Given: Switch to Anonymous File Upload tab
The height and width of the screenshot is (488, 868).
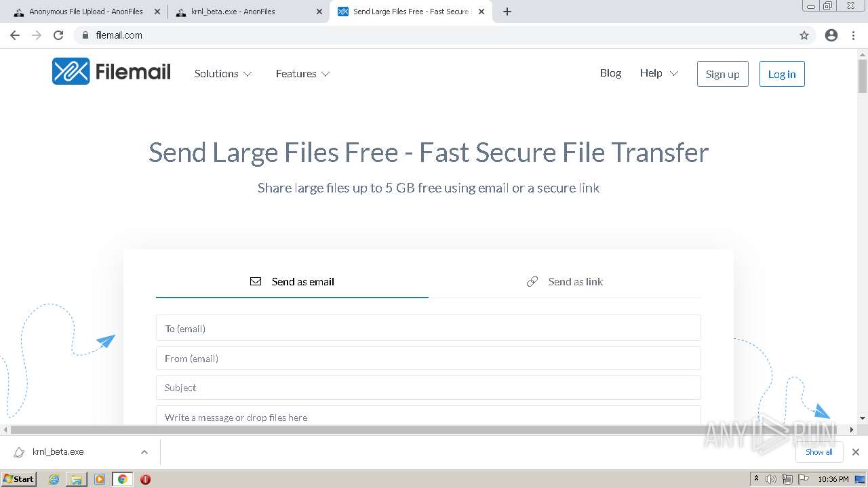Looking at the screenshot, I should click(x=86, y=12).
